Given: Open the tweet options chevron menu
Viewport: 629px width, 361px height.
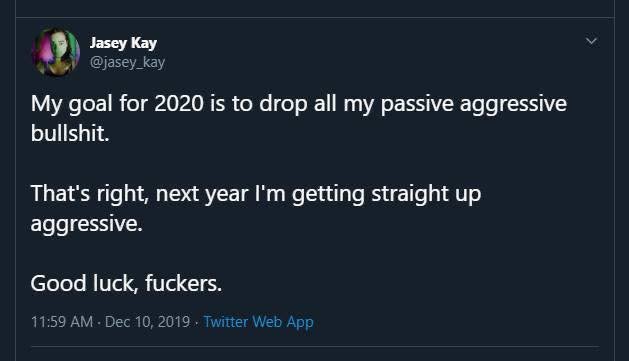Looking at the screenshot, I should point(591,41).
